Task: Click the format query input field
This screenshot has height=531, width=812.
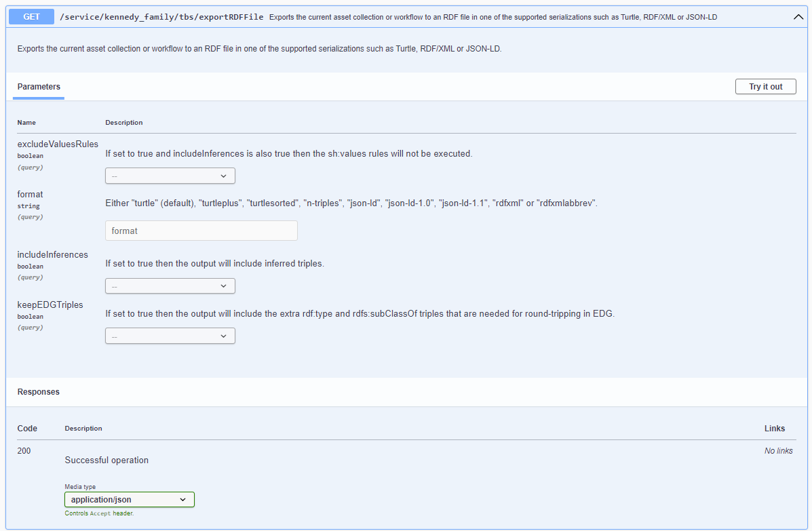Action: pos(201,231)
